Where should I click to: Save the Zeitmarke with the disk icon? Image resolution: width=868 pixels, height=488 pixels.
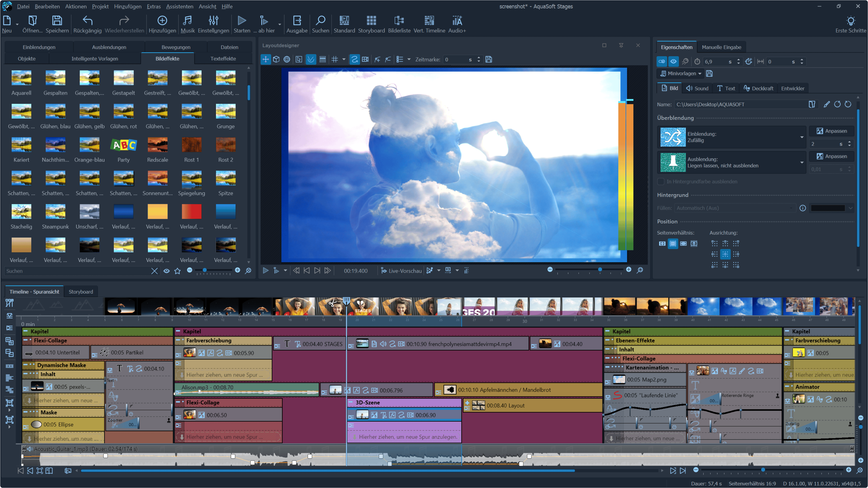pyautogui.click(x=488, y=60)
